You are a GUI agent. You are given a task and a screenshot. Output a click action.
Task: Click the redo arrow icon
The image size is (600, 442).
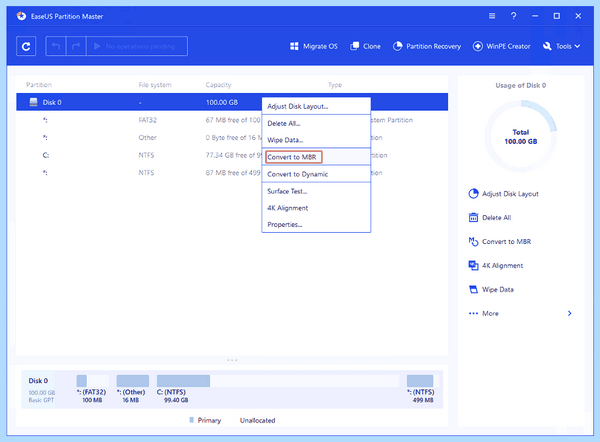pyautogui.click(x=76, y=46)
